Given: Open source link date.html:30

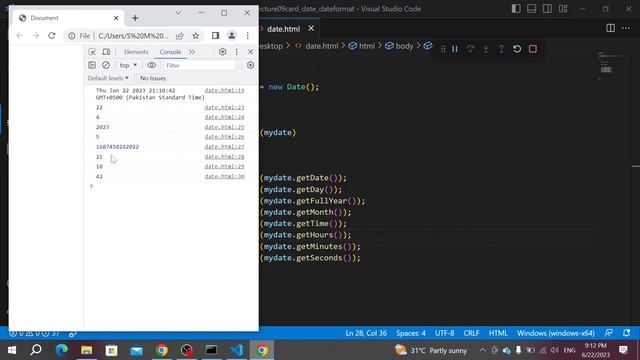Looking at the screenshot, I should 224,176.
